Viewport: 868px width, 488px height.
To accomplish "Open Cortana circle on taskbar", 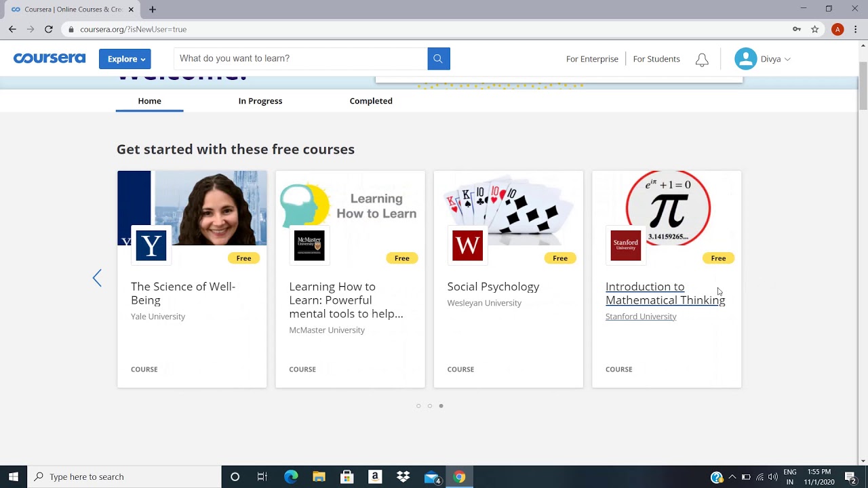I will (x=235, y=476).
